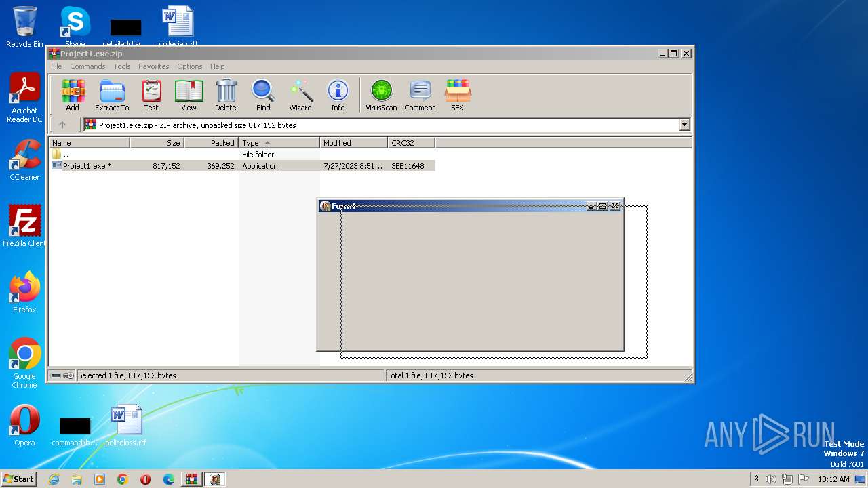Open Internet Explorer from the taskbar

tap(54, 479)
